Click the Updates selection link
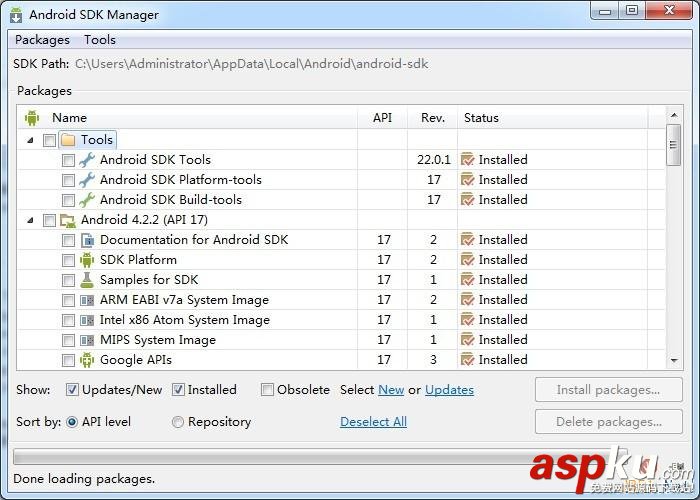 point(449,390)
